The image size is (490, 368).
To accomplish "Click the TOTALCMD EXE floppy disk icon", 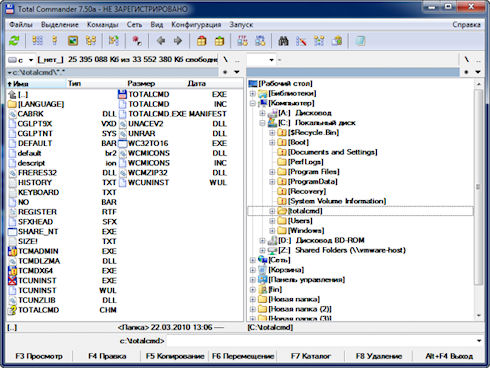I will point(123,94).
